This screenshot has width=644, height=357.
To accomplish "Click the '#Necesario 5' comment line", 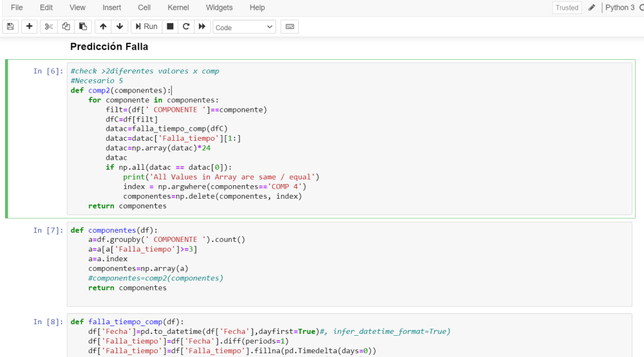I will pos(97,81).
